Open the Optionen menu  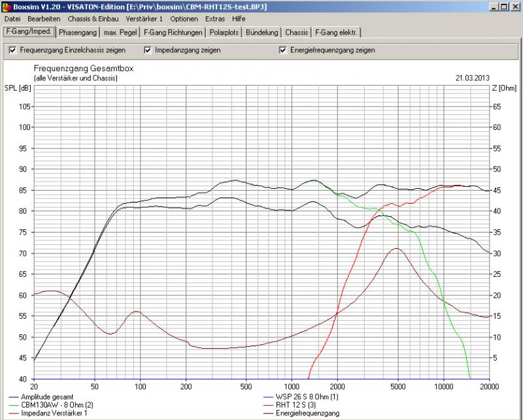[x=184, y=19]
